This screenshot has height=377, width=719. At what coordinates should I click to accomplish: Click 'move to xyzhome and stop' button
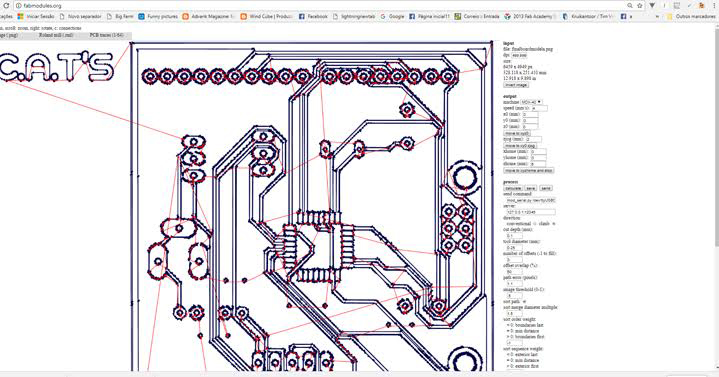[529, 170]
